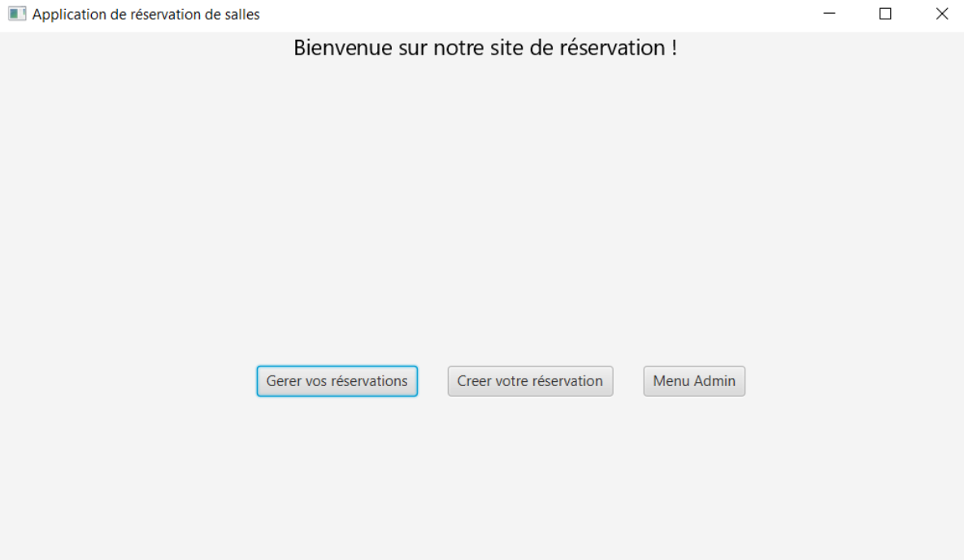
Task: Close the room reservation application
Action: coord(941,14)
